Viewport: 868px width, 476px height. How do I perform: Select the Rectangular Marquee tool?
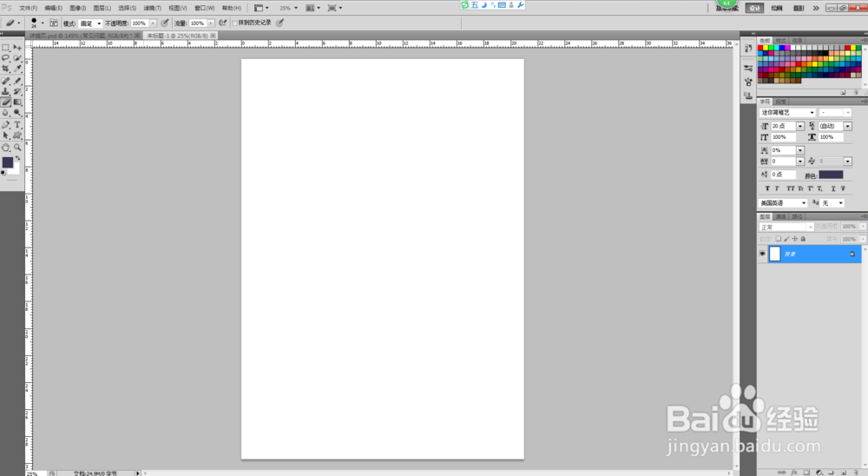5,47
